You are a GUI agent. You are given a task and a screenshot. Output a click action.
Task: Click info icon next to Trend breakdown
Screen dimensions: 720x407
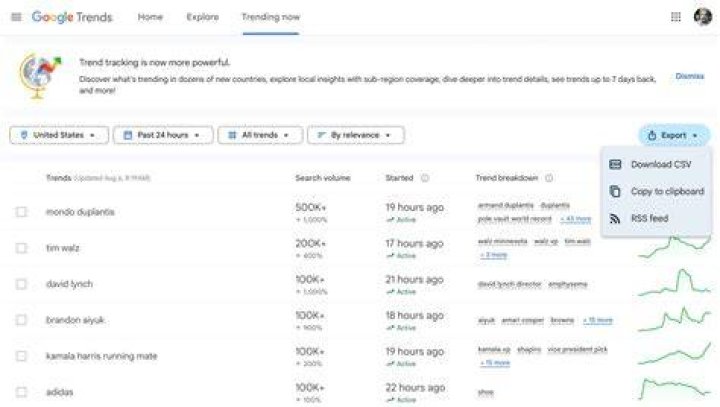click(x=549, y=178)
